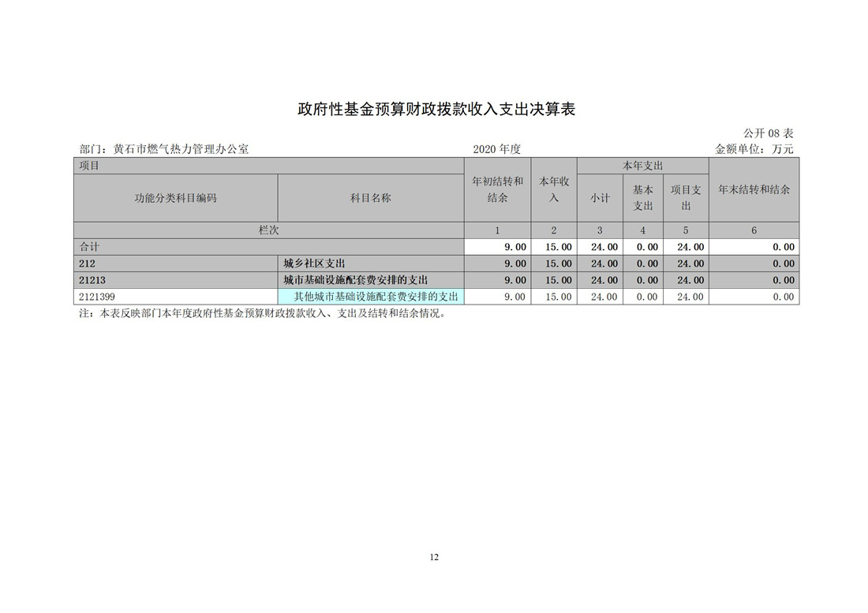Click code cell 2121399
The image size is (868, 613).
point(175,297)
